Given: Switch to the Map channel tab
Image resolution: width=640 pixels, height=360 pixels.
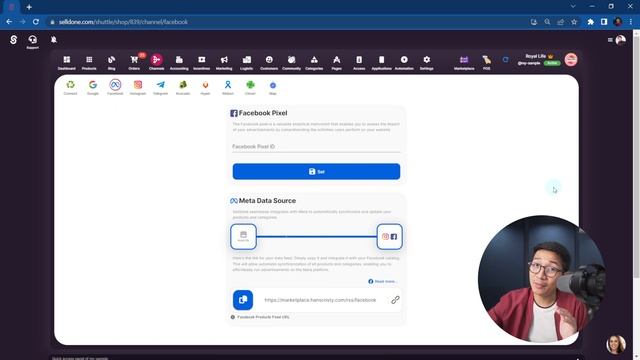Looking at the screenshot, I should (273, 87).
